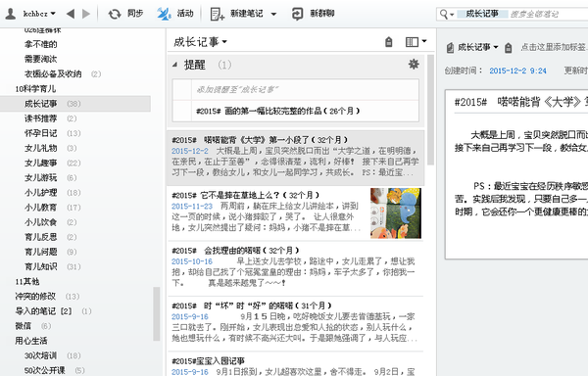The width and height of the screenshot is (588, 376).
Task: Open note 时"坏"时"好"的嗒嗒
Action: click(296, 324)
